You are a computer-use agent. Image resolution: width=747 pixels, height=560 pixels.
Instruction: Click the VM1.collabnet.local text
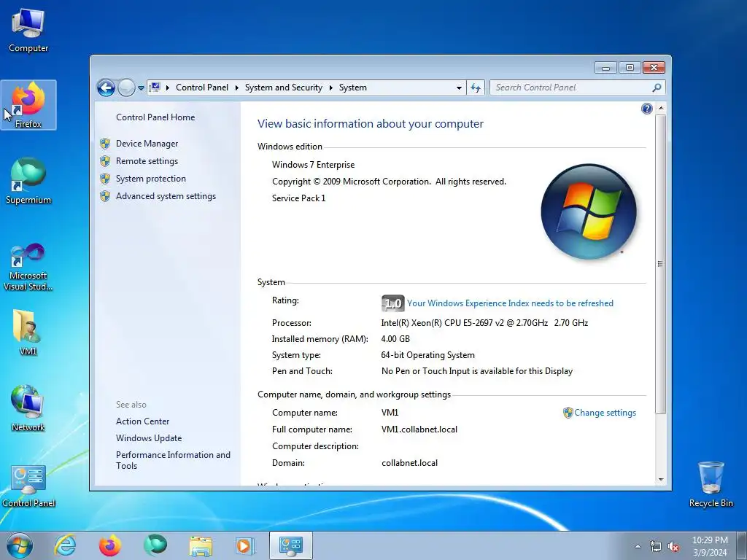419,429
